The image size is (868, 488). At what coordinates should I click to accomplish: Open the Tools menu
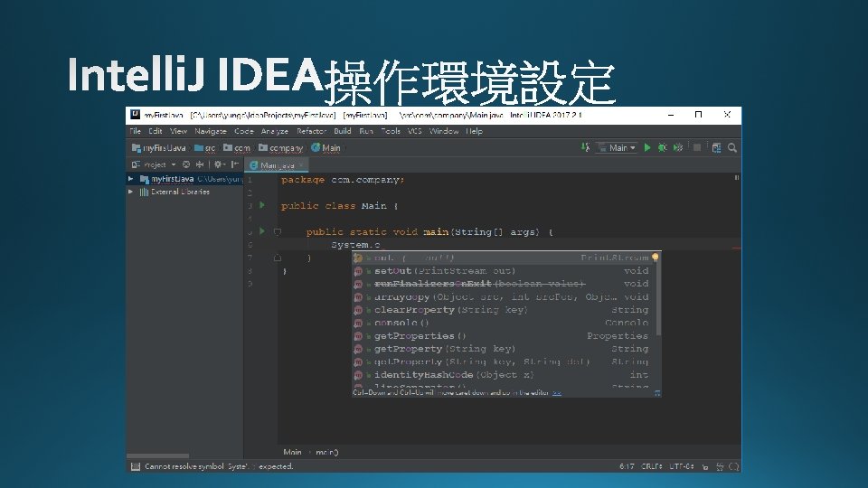pyautogui.click(x=391, y=131)
